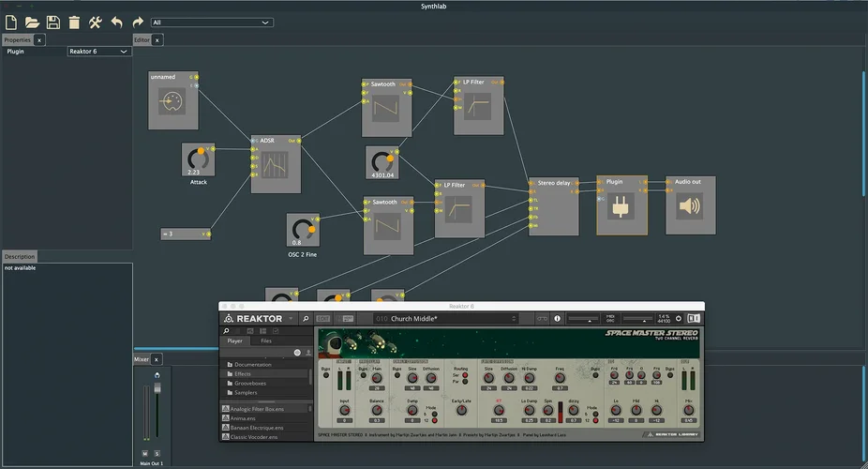Click the info icon in Reaktor header
The height and width of the screenshot is (469, 868).
[x=557, y=318]
